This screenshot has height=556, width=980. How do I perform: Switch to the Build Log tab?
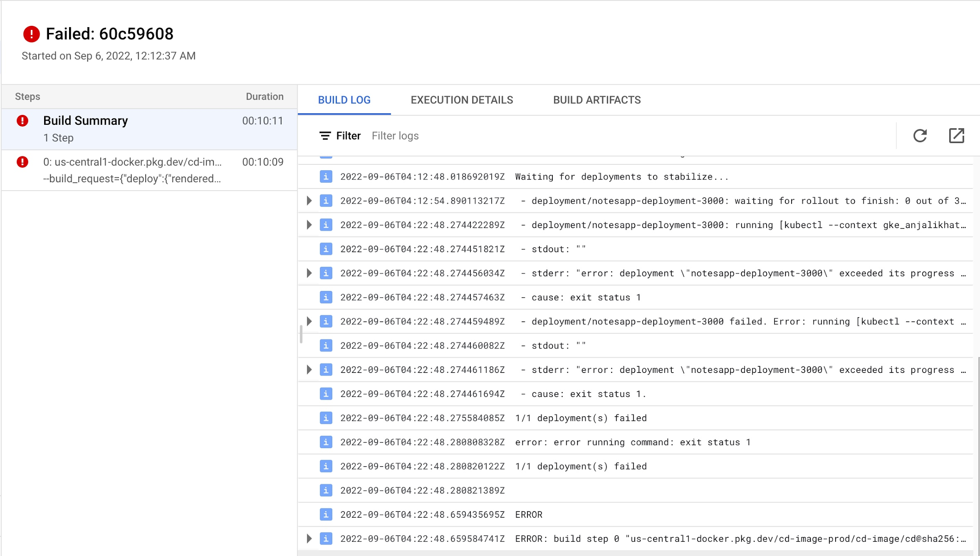344,100
